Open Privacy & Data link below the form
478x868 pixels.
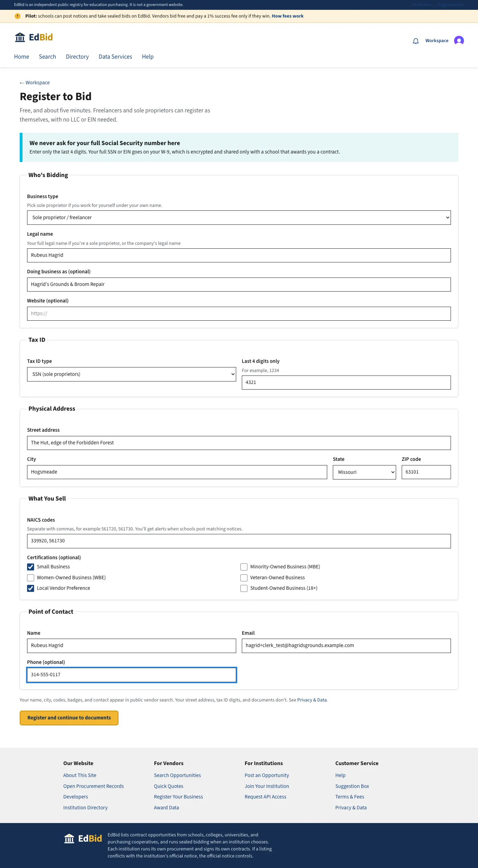(312, 700)
